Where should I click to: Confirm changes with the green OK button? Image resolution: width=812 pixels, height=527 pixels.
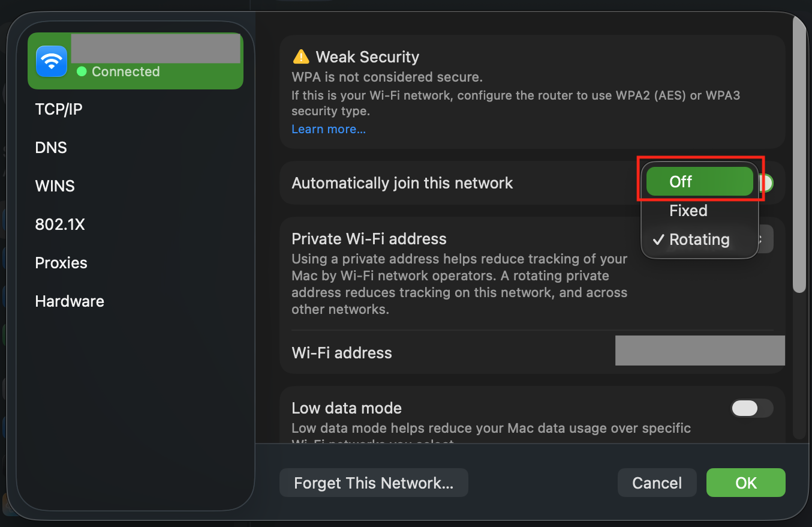coord(746,483)
